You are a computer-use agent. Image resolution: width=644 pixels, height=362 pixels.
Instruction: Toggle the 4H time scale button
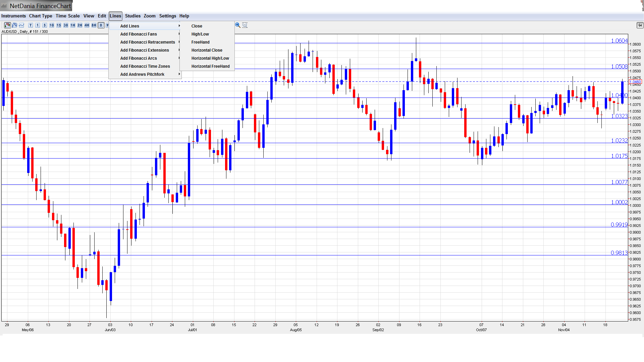[87, 25]
